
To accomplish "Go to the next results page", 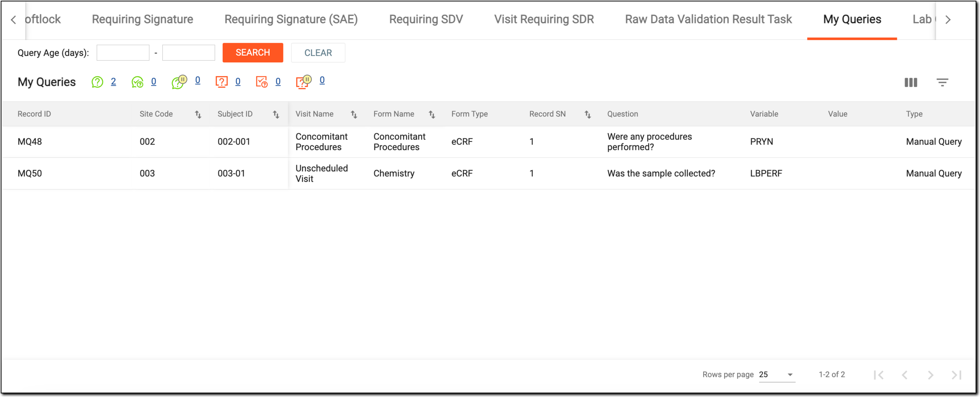I will (x=931, y=375).
